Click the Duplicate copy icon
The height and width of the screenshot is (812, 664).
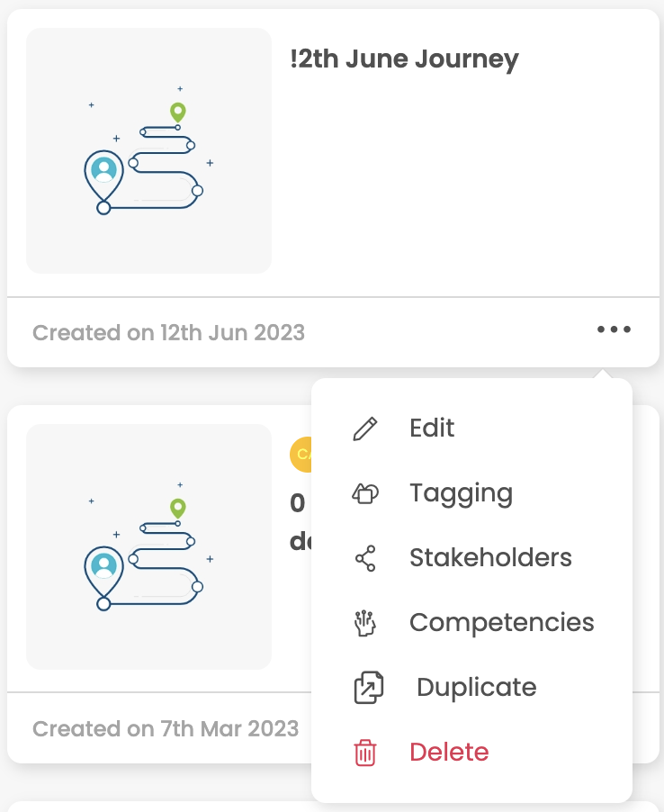(369, 688)
